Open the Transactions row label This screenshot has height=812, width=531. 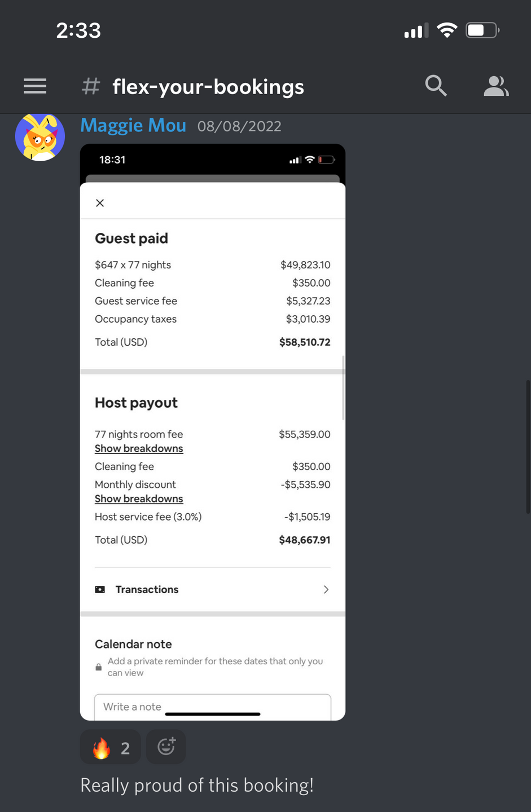point(147,590)
